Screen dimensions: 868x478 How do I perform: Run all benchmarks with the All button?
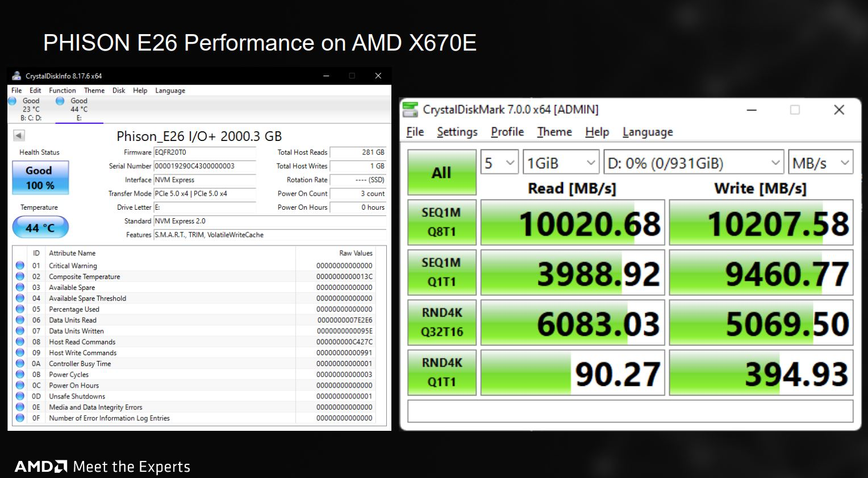click(x=442, y=173)
